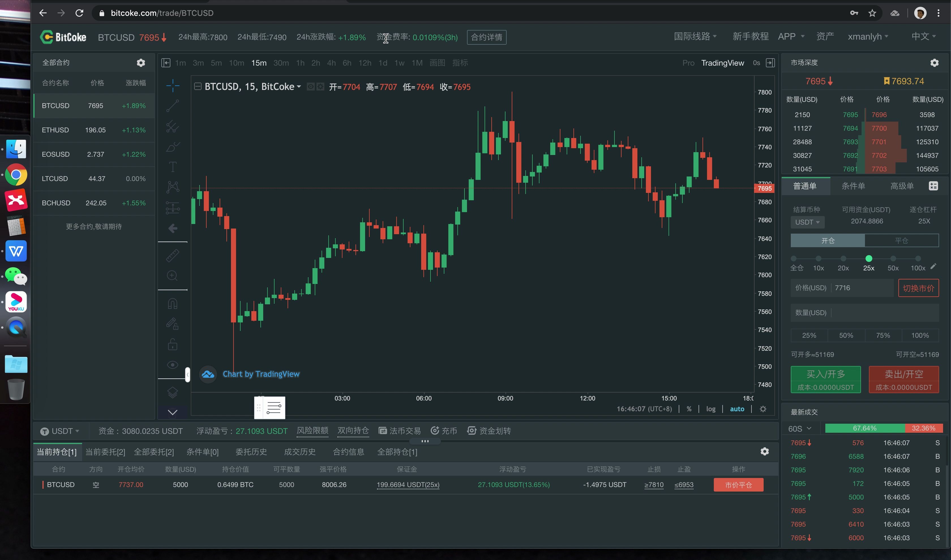
Task: Open positions table settings gear
Action: click(764, 451)
